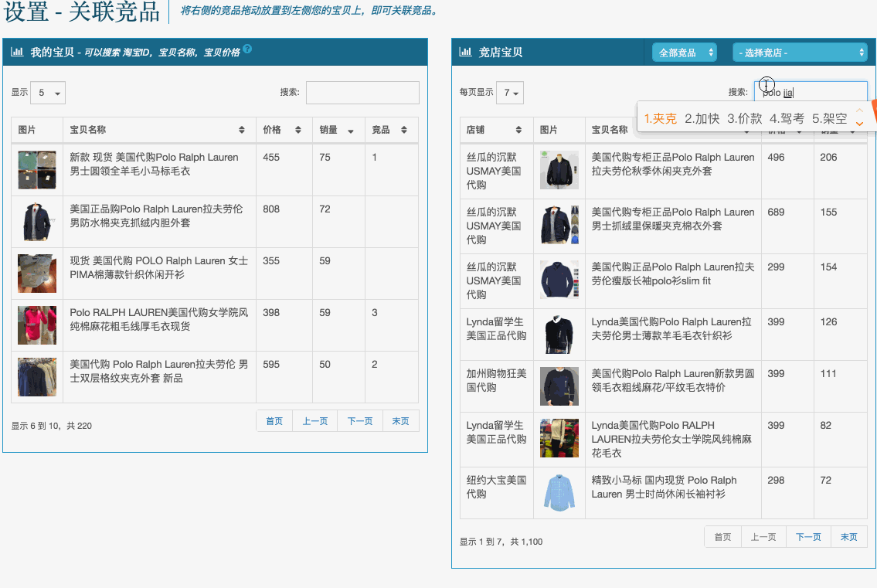Choose IME candidate 4.驾考
877x588 pixels.
pyautogui.click(x=787, y=119)
